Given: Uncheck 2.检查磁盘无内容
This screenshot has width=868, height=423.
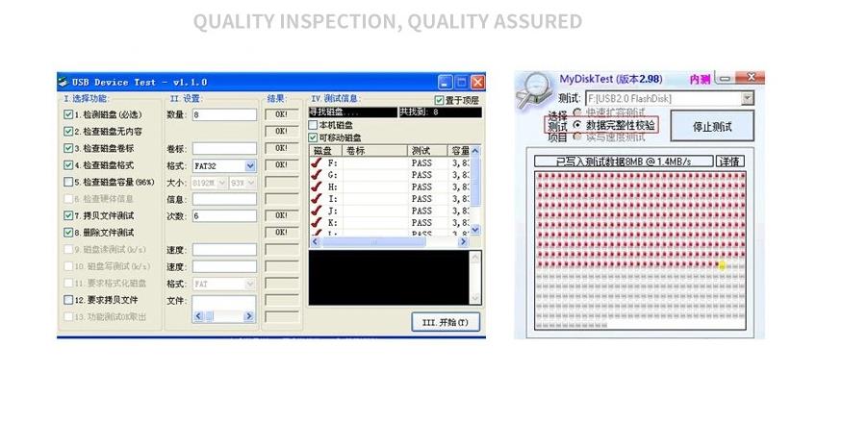Looking at the screenshot, I should 68,131.
